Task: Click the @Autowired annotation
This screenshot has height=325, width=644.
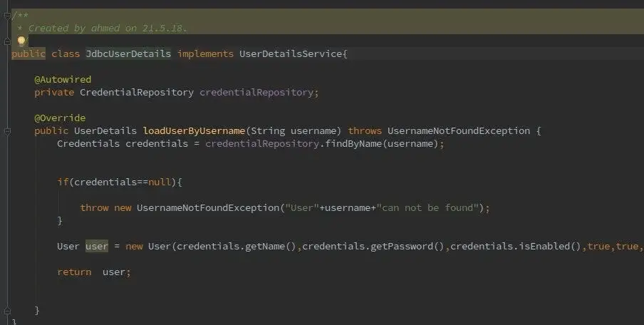Action: 63,79
